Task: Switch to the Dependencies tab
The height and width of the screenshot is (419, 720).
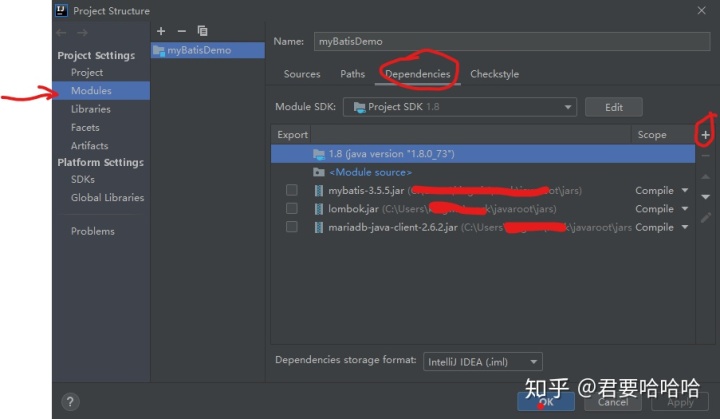Action: click(x=417, y=74)
